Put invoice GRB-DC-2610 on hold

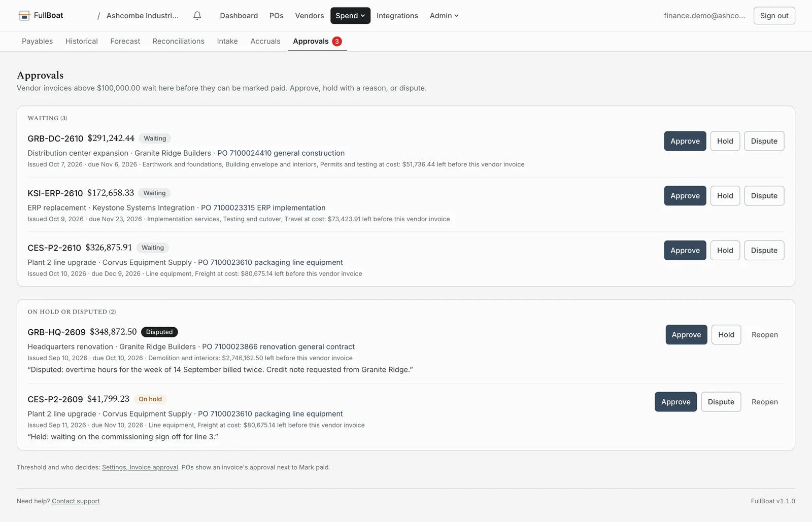click(725, 141)
